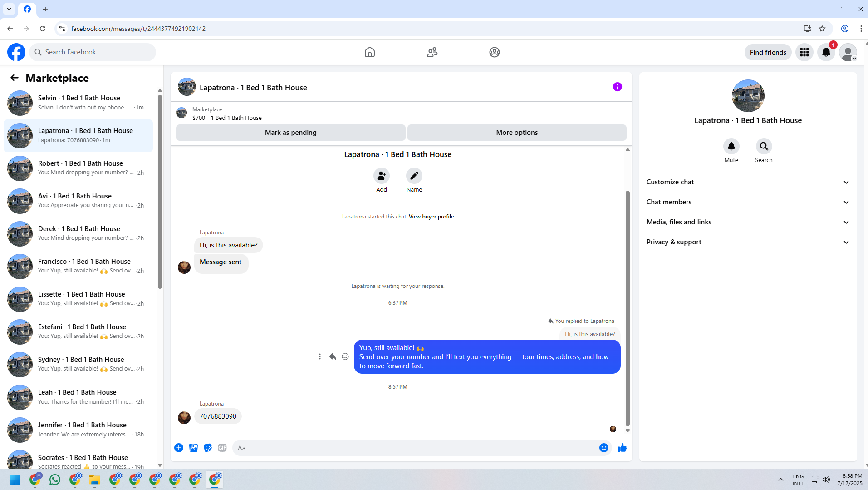
Task: Reload the browser page
Action: click(43, 29)
